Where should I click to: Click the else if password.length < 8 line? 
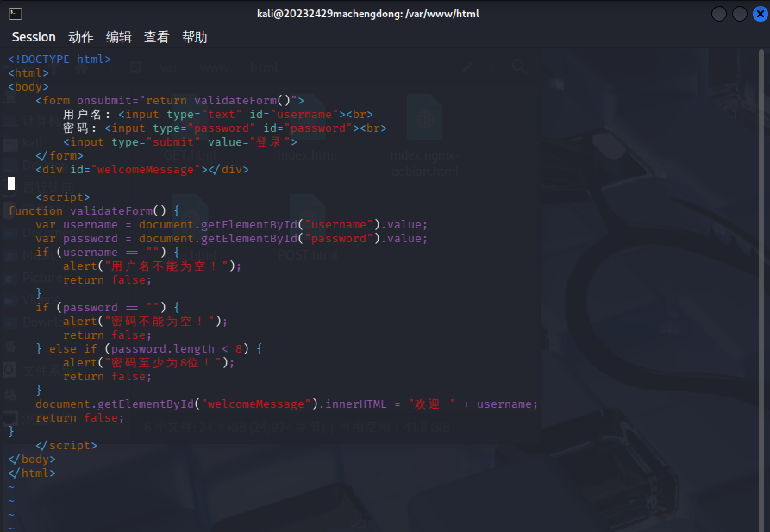click(149, 348)
